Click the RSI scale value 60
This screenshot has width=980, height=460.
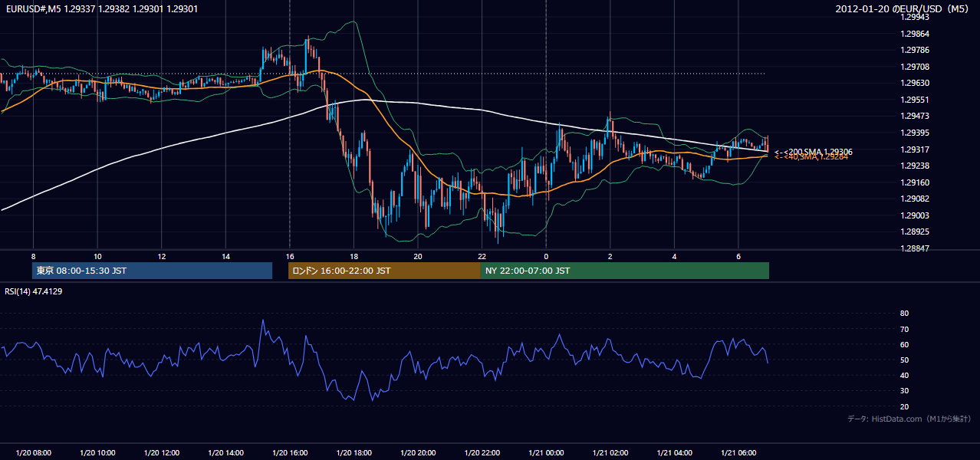[904, 344]
